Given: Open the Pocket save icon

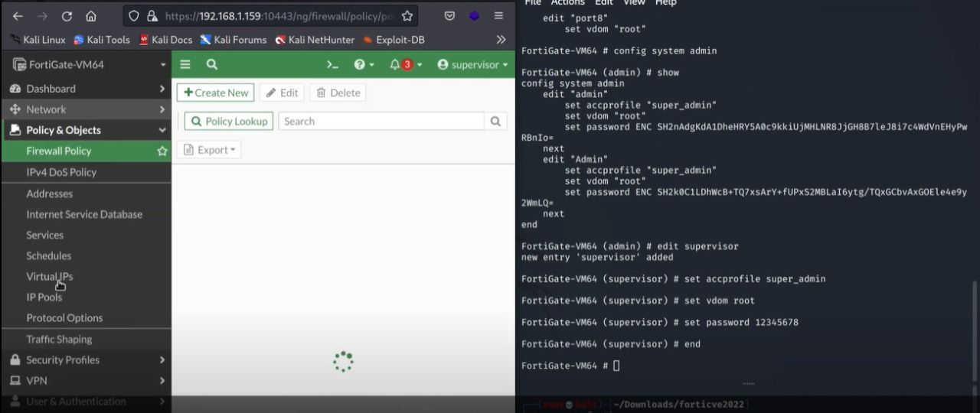Looking at the screenshot, I should (x=449, y=16).
